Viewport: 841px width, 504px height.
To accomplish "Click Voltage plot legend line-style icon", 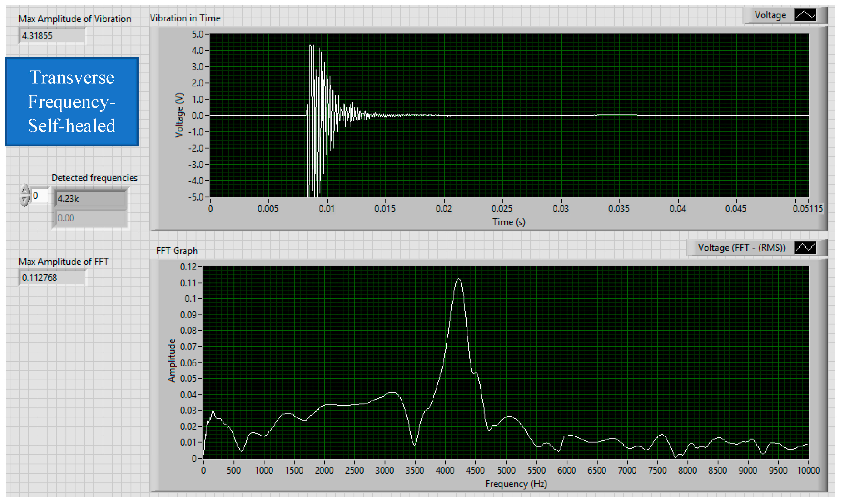I will coord(805,15).
